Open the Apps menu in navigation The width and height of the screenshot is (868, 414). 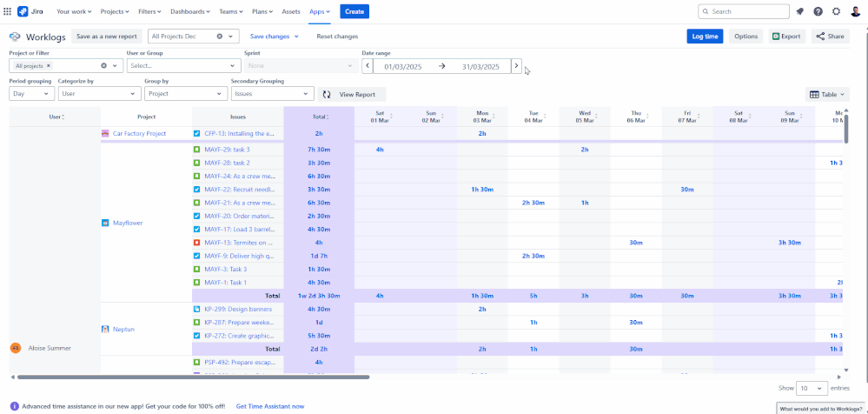tap(320, 11)
